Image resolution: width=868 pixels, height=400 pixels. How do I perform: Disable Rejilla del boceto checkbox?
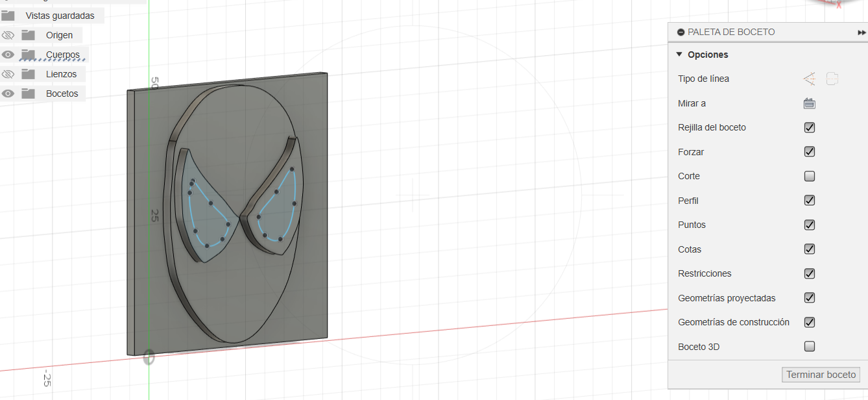810,127
